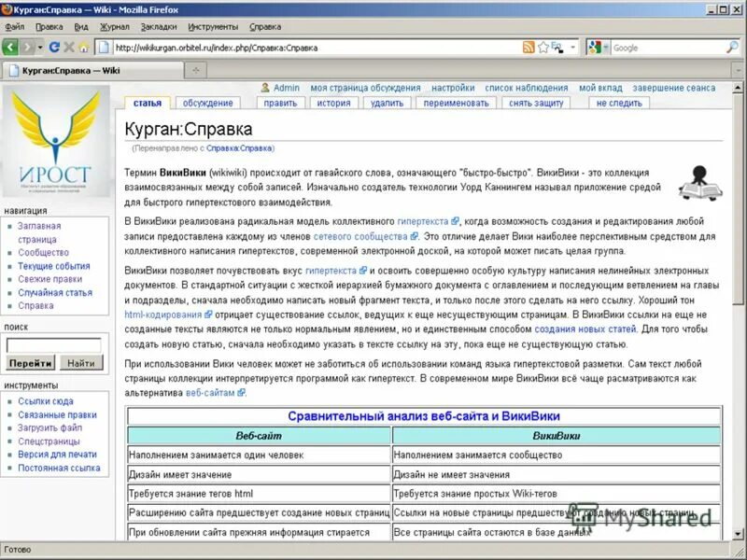Open Загрузить файл tool link
Screen dimensions: 747x560
[49, 427]
